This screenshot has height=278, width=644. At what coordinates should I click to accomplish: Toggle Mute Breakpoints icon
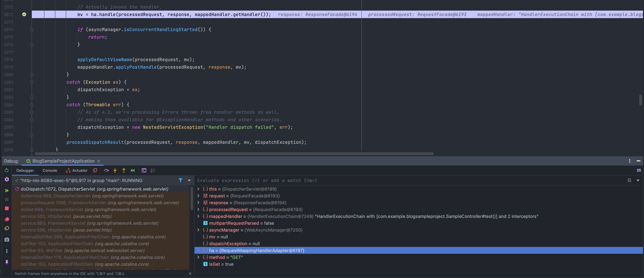pyautogui.click(x=7, y=228)
